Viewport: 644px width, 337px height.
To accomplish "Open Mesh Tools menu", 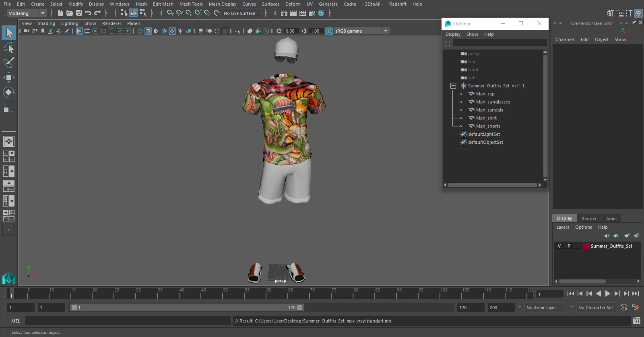I will point(191,4).
